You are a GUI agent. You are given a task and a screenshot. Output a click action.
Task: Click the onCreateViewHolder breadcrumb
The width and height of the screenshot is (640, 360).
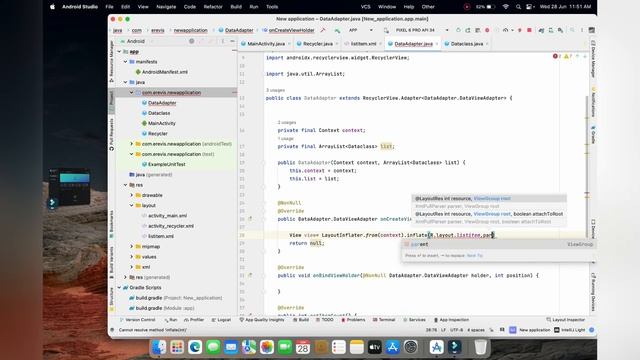(x=288, y=30)
